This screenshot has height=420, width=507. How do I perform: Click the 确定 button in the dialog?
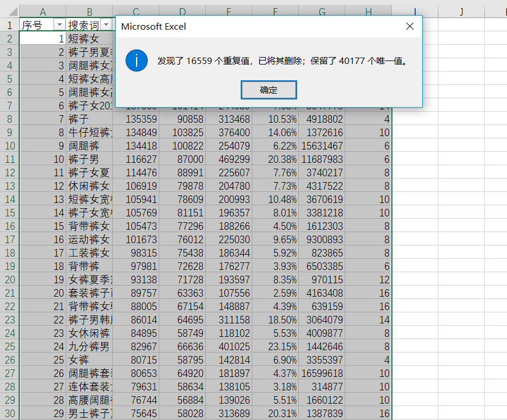tap(269, 90)
